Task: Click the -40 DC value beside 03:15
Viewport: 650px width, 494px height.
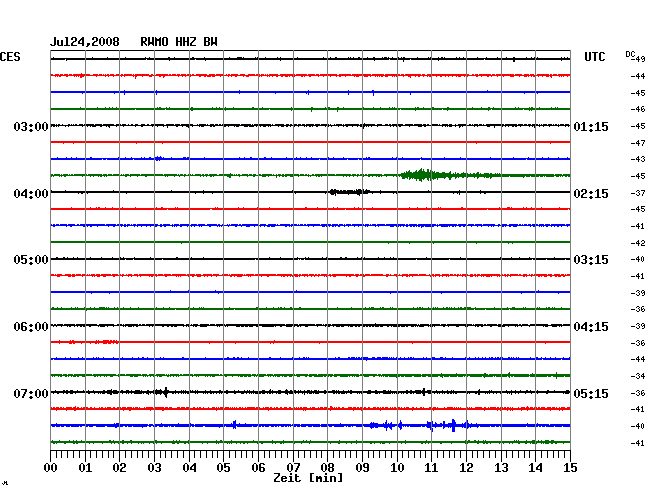Action: (638, 259)
